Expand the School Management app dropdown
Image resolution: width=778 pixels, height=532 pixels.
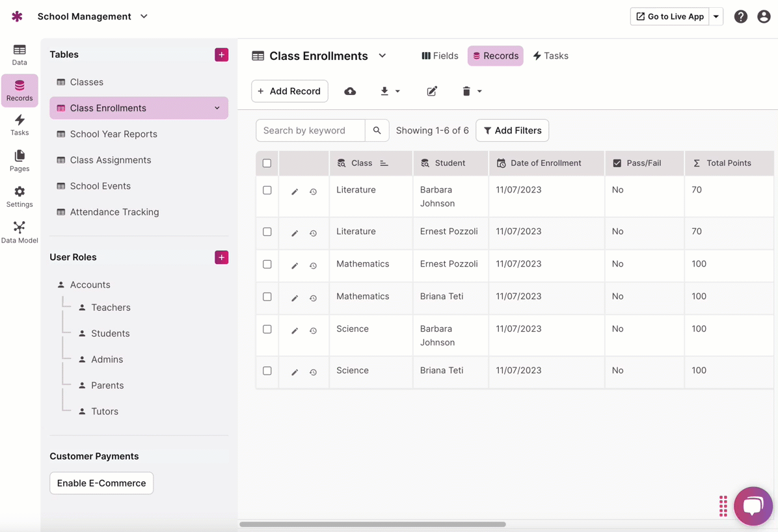(144, 16)
